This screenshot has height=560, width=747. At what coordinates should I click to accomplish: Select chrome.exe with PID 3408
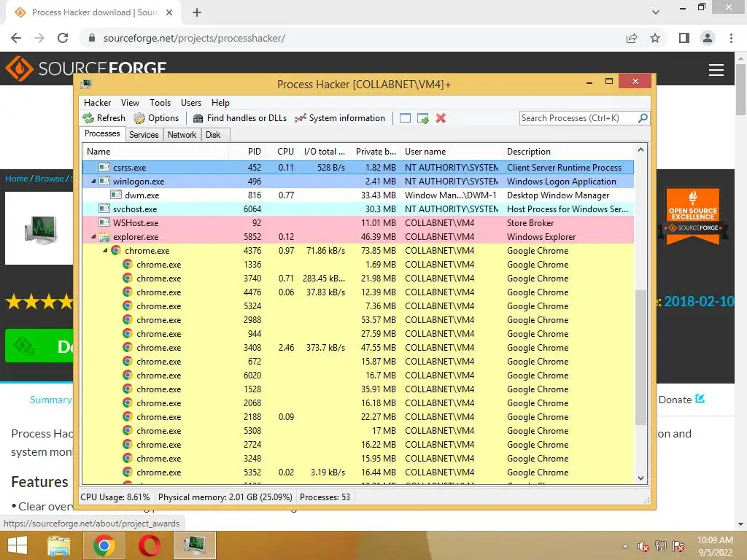pos(358,348)
